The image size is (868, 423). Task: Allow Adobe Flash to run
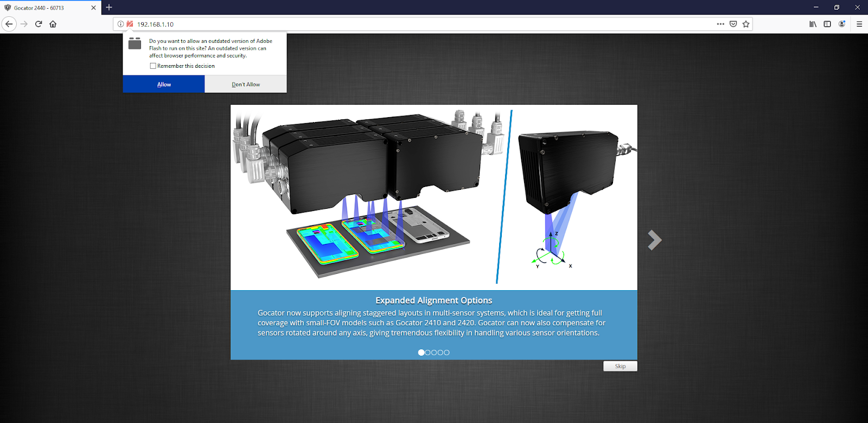coord(164,84)
